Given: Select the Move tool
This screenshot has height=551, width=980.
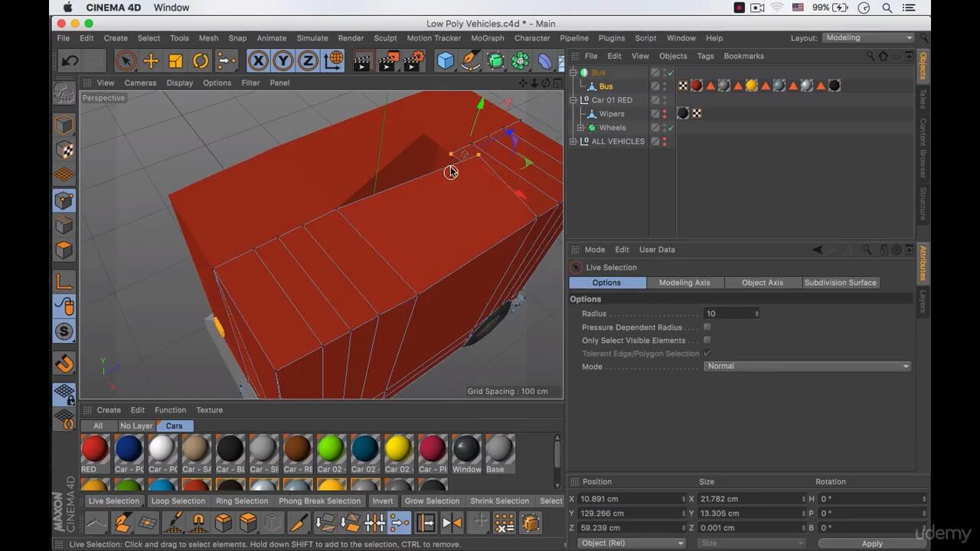Looking at the screenshot, I should [151, 61].
